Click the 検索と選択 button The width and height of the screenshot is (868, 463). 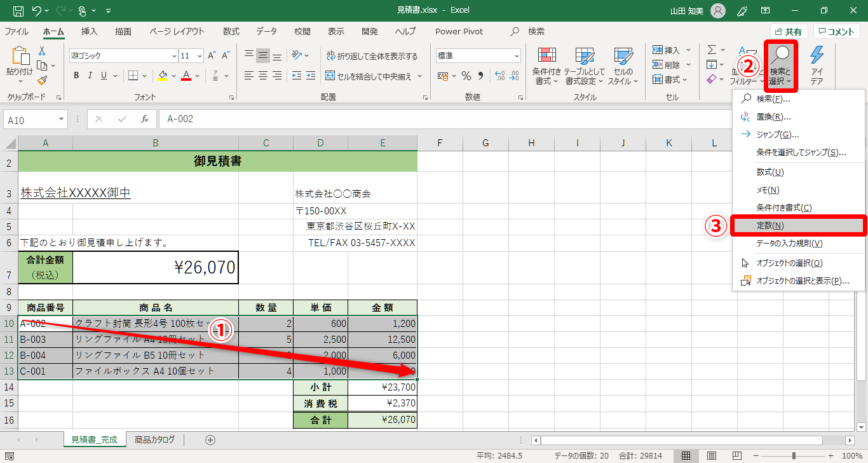(780, 65)
